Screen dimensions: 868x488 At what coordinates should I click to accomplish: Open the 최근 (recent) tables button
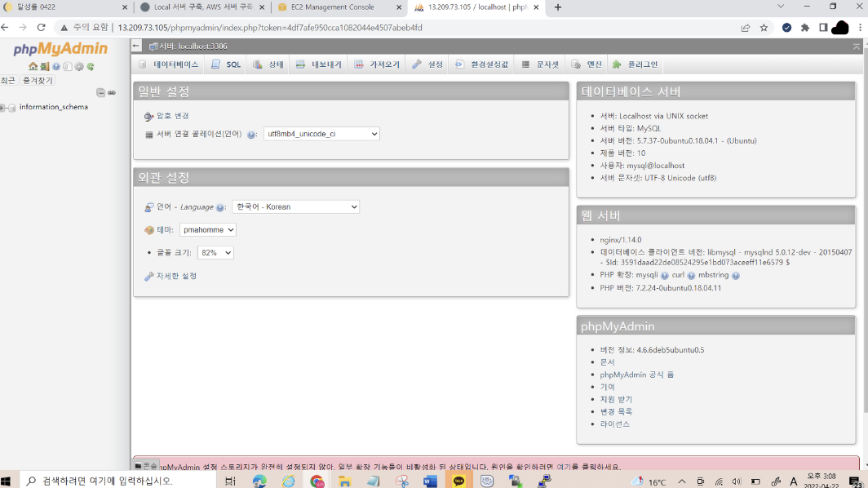(x=8, y=80)
